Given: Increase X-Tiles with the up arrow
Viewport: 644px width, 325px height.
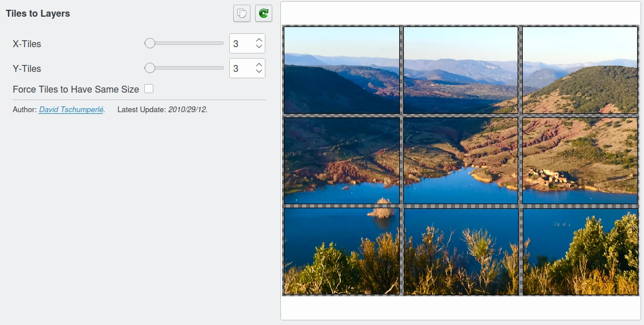Looking at the screenshot, I should tap(259, 40).
